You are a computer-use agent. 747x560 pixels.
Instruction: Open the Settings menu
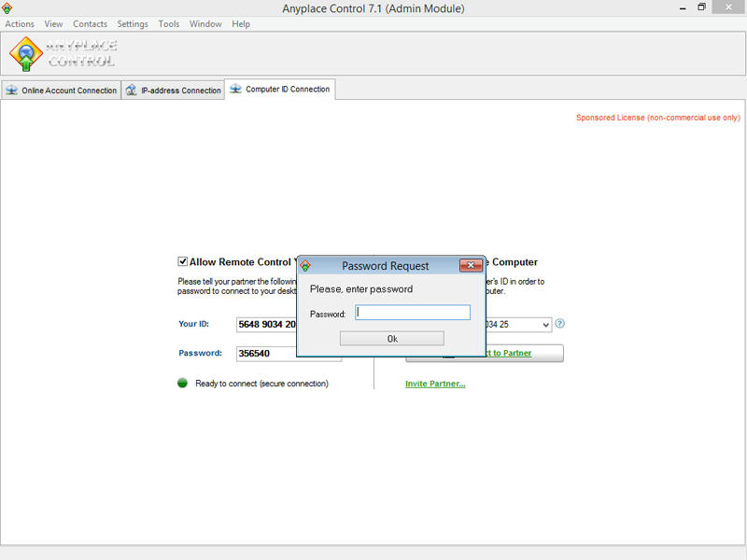click(x=133, y=24)
